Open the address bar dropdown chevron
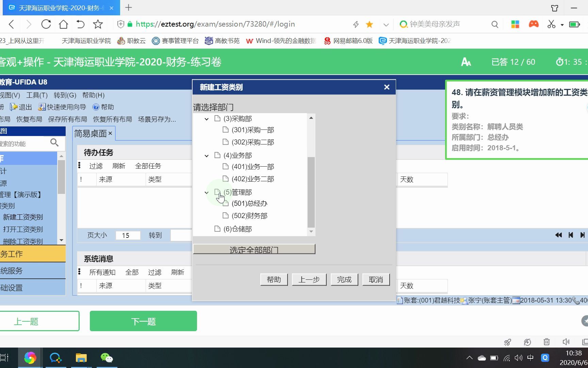This screenshot has width=588, height=368. [x=386, y=25]
